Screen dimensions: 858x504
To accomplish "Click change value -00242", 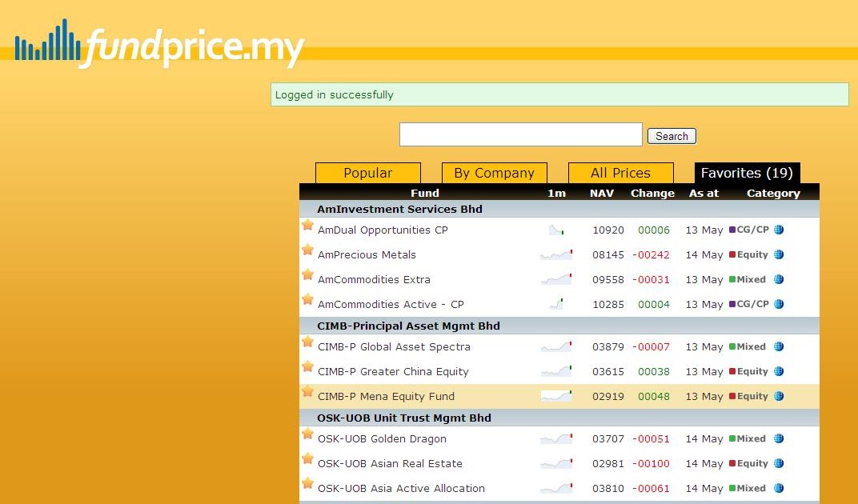I will coord(651,254).
